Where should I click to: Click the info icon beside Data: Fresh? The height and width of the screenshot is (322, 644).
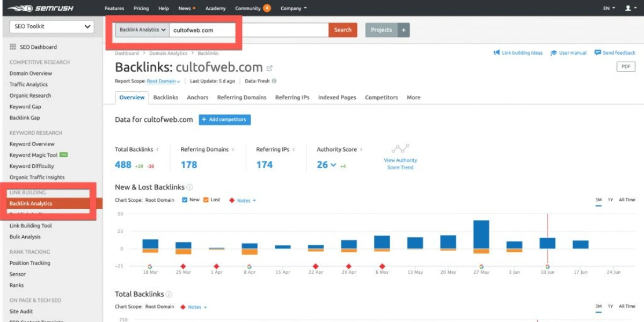pos(274,81)
